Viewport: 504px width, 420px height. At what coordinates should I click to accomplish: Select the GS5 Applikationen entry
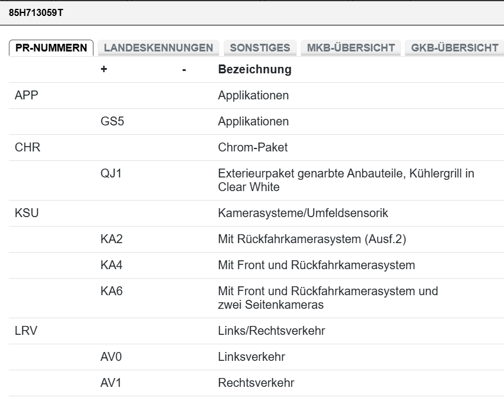257,121
